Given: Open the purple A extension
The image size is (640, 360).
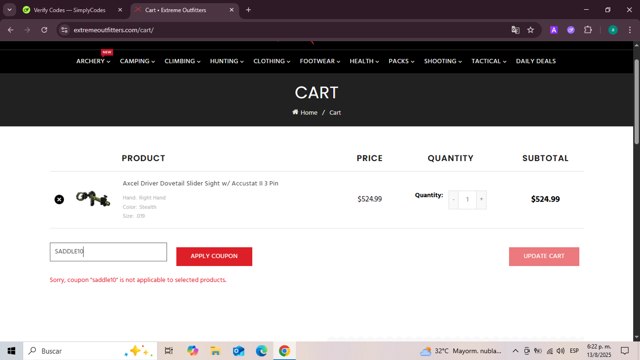Looking at the screenshot, I should tap(554, 30).
